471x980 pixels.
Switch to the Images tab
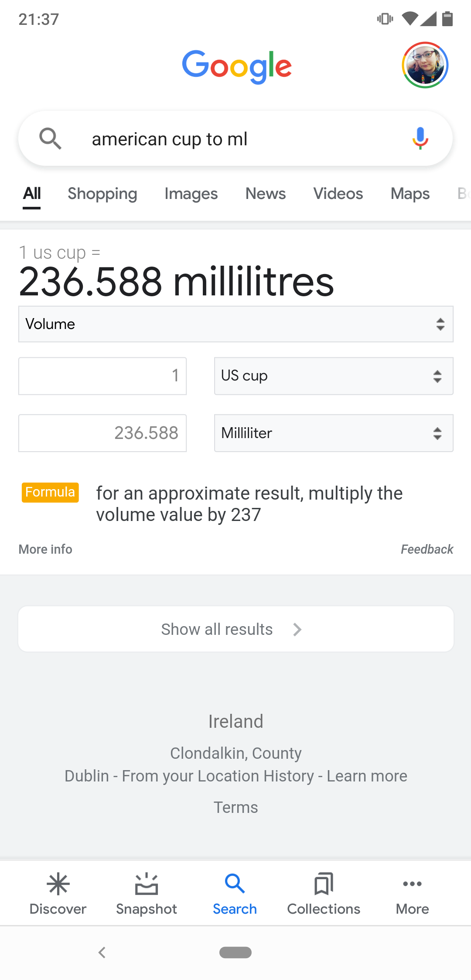point(191,194)
